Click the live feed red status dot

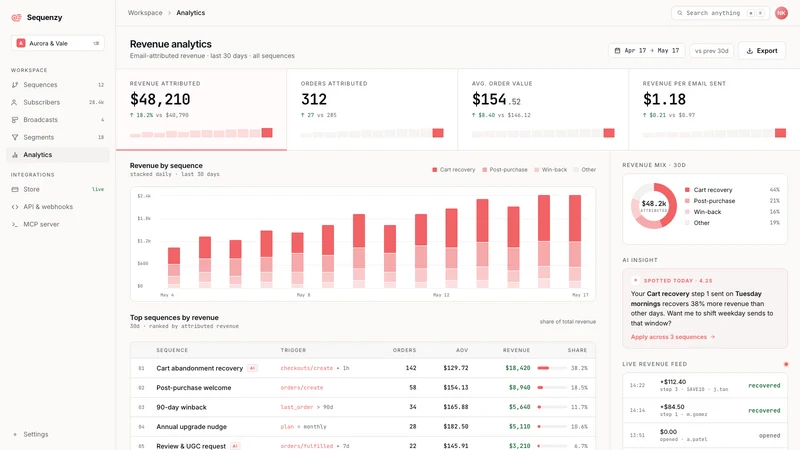pos(786,364)
